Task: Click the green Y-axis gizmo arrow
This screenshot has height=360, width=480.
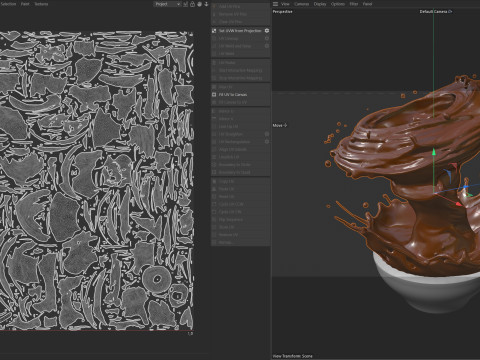Action: tap(434, 152)
